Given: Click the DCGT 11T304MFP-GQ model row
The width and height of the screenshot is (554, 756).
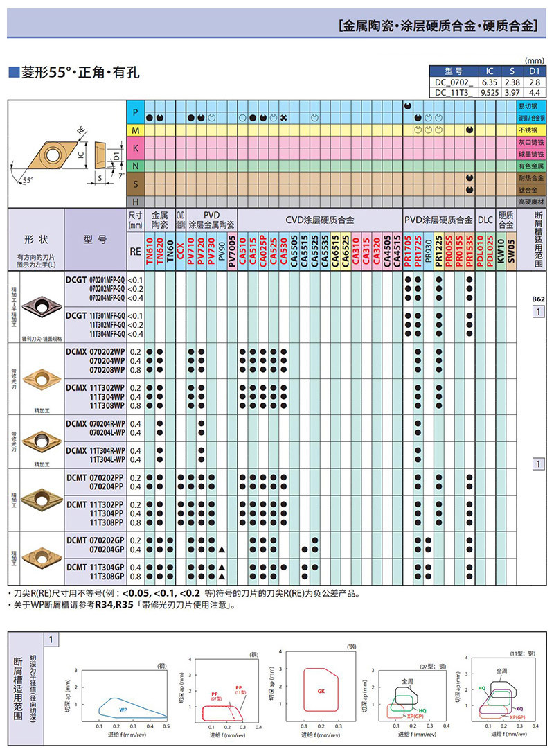Looking at the screenshot, I should [107, 333].
